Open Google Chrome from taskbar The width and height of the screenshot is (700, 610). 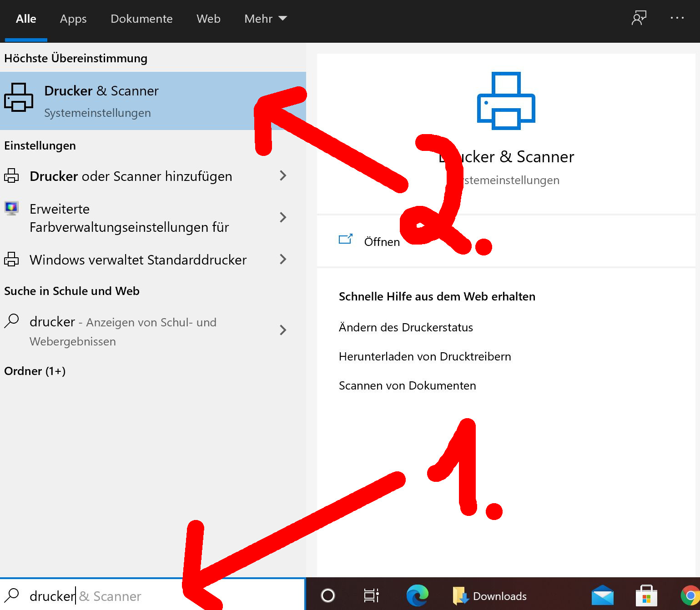click(690, 595)
